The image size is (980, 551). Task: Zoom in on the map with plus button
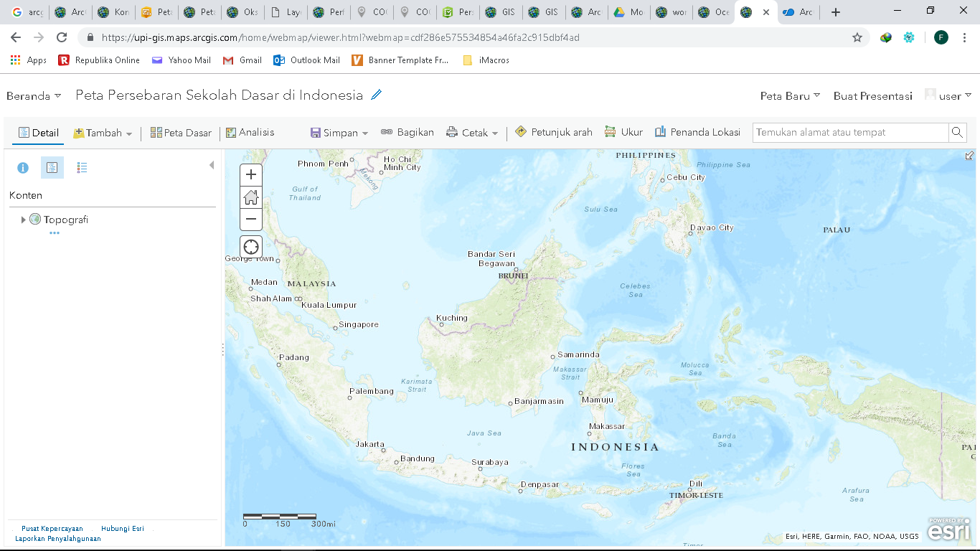pos(251,174)
